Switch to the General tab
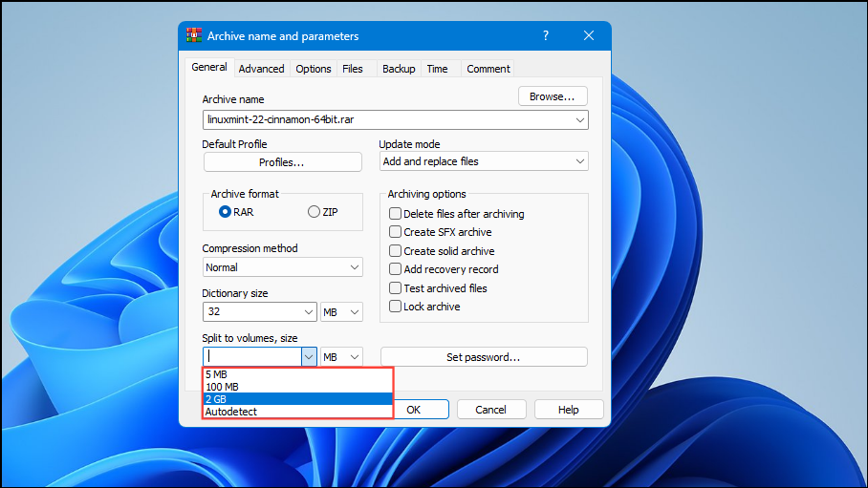 (x=208, y=68)
